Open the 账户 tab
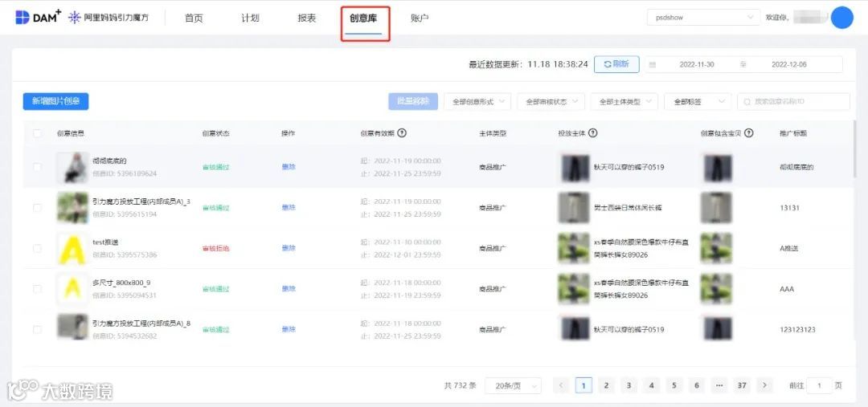868x407 pixels. click(x=420, y=18)
